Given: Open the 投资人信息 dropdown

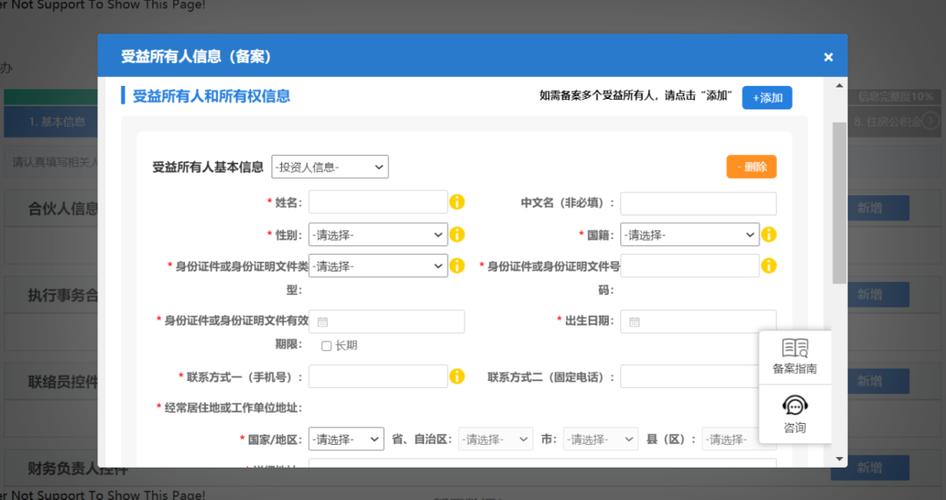Looking at the screenshot, I should coord(329,167).
